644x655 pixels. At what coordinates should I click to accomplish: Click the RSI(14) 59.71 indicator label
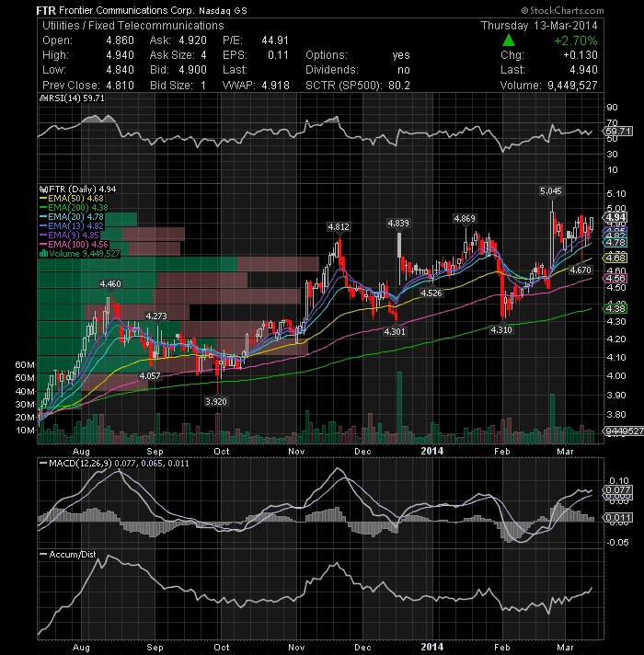[77, 98]
